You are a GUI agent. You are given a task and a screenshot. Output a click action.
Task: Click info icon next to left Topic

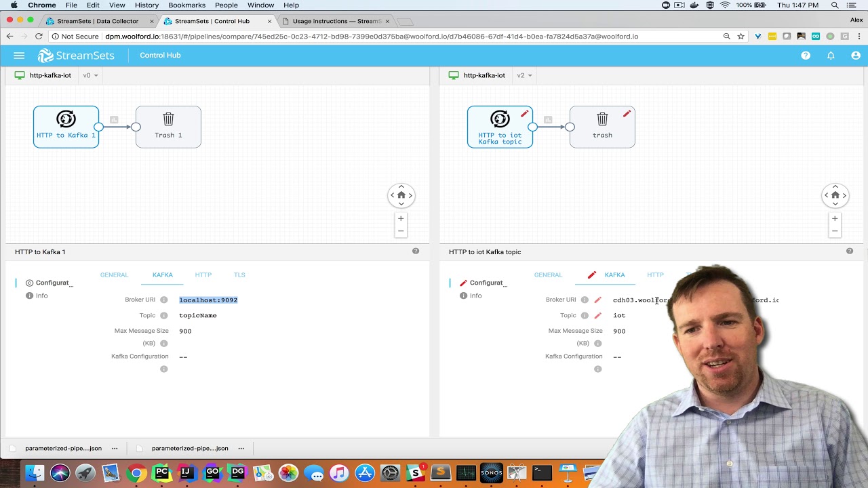tap(164, 315)
